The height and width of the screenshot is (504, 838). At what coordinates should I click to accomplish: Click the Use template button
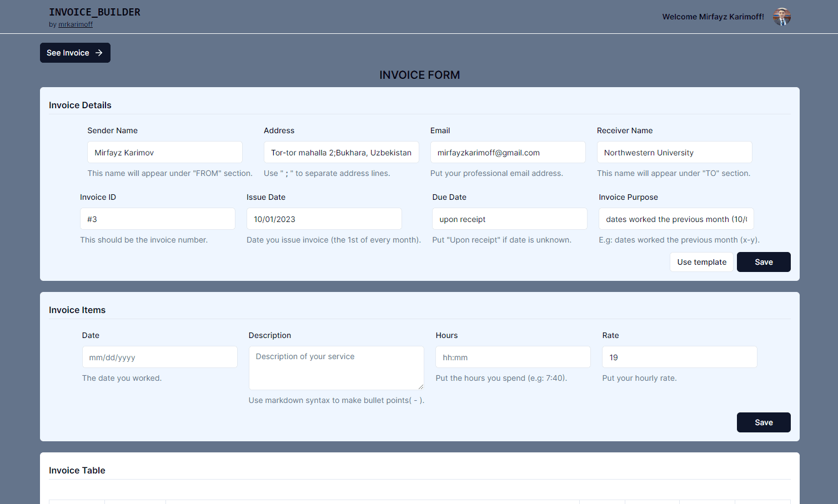(701, 261)
